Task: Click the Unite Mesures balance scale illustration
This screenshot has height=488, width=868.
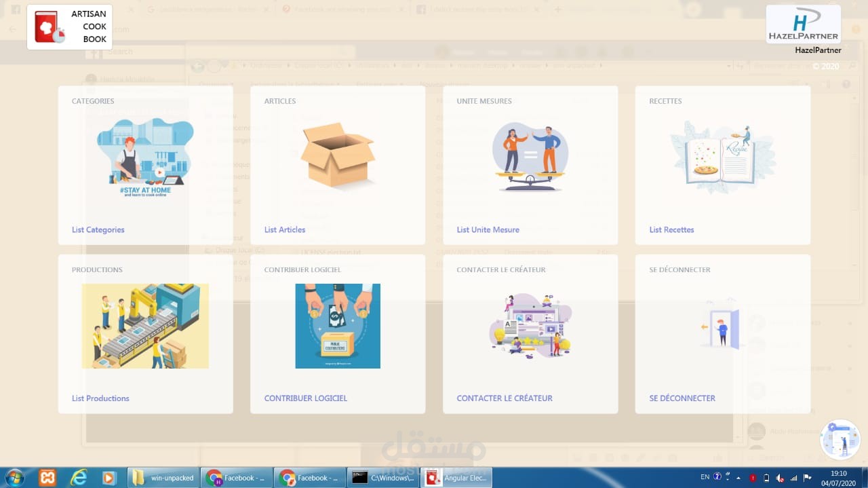Action: (x=530, y=157)
